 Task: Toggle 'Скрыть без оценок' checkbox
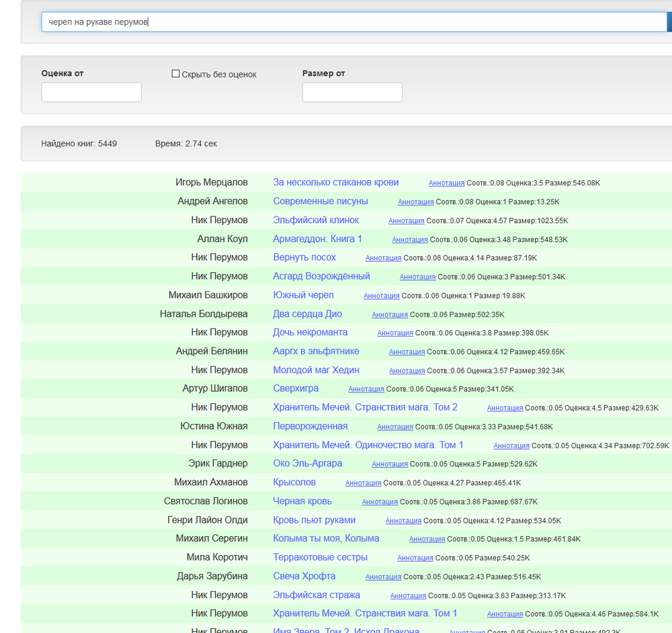(x=176, y=74)
